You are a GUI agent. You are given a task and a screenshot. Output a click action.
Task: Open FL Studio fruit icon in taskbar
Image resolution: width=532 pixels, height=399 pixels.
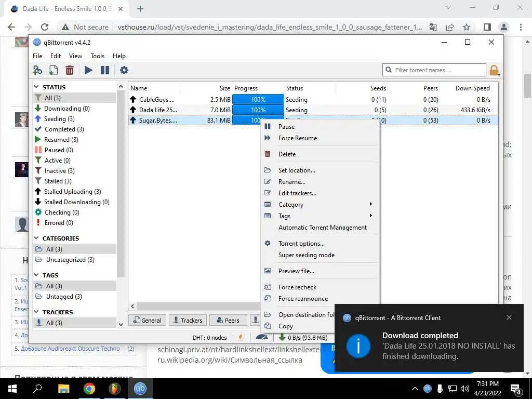pos(114,389)
